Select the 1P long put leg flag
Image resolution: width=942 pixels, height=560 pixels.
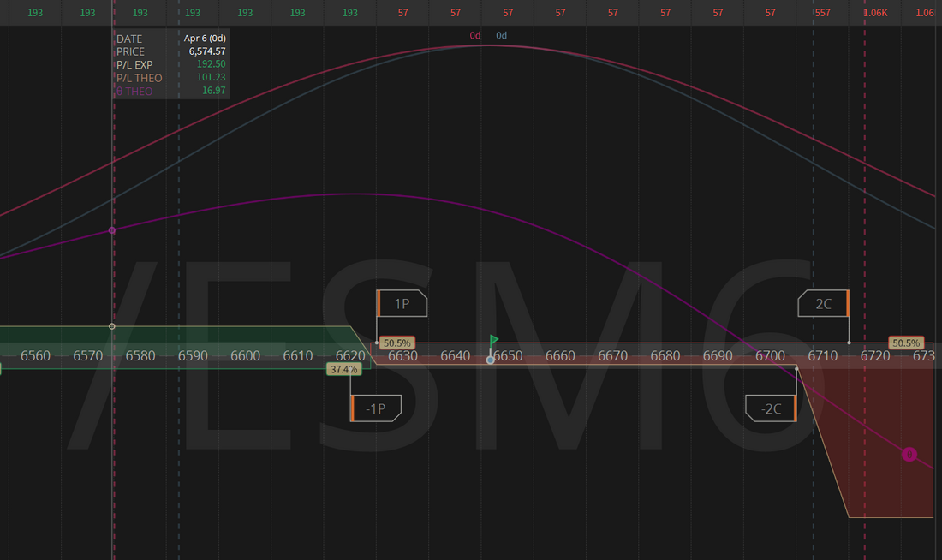[x=402, y=303]
